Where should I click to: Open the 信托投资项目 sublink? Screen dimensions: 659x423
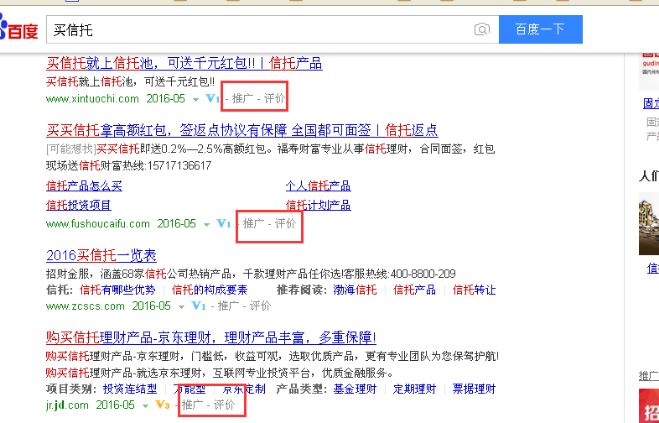click(79, 205)
